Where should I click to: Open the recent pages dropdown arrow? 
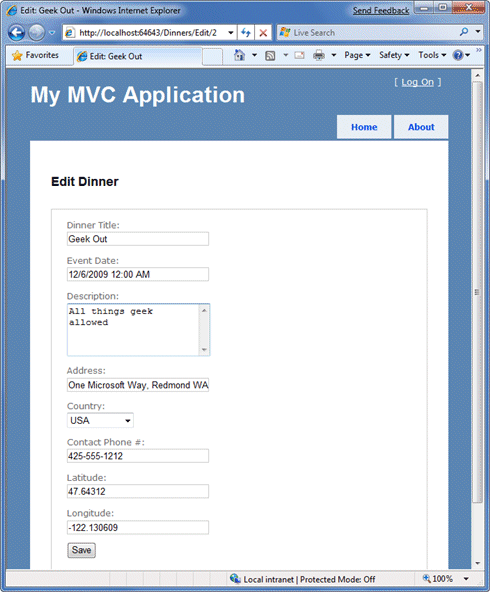coord(52,33)
